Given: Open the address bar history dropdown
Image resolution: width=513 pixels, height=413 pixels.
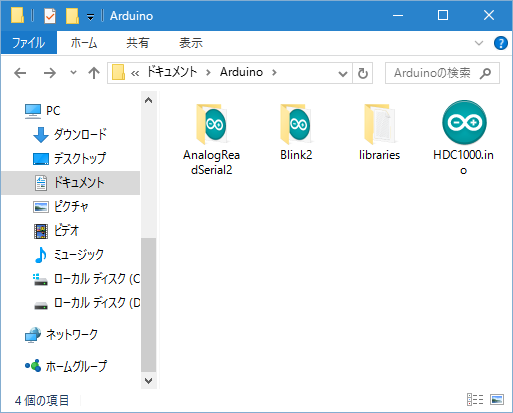Looking at the screenshot, I should tap(342, 73).
